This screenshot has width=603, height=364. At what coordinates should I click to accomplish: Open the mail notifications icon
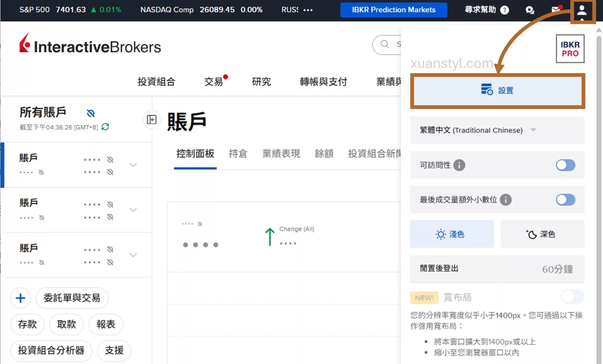point(556,10)
